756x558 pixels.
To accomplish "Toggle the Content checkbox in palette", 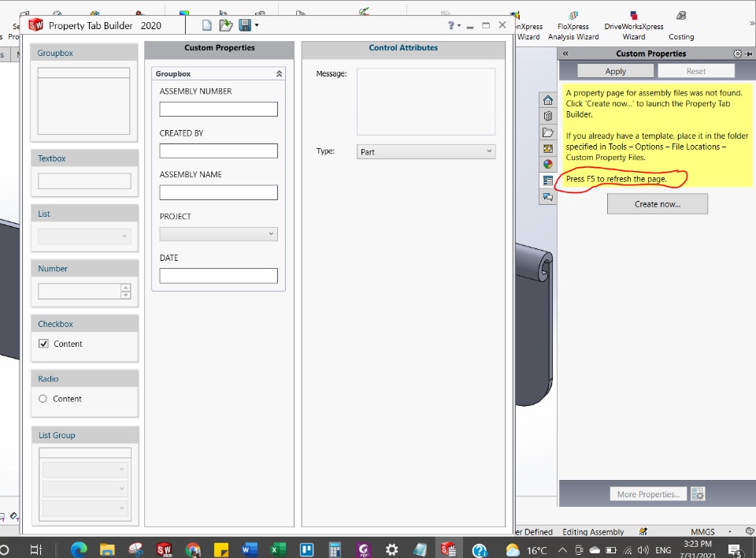I will click(43, 344).
